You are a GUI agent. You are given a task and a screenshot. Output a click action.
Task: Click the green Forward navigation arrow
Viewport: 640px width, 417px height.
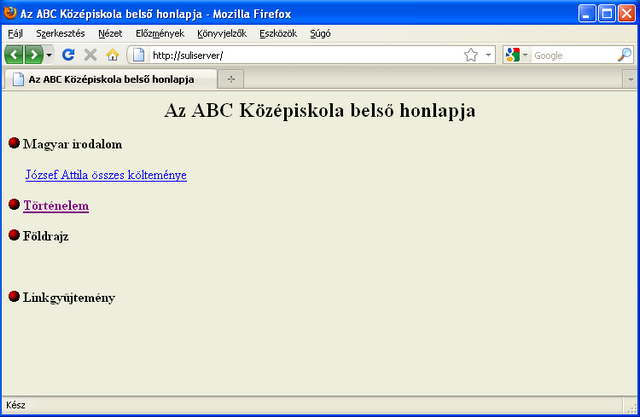[x=34, y=55]
